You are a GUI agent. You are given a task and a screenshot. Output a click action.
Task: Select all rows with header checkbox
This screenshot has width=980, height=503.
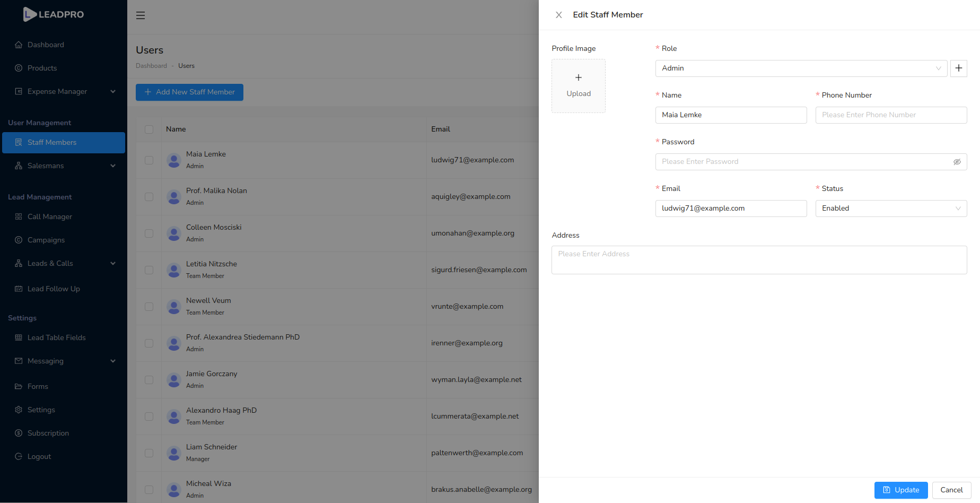point(149,129)
